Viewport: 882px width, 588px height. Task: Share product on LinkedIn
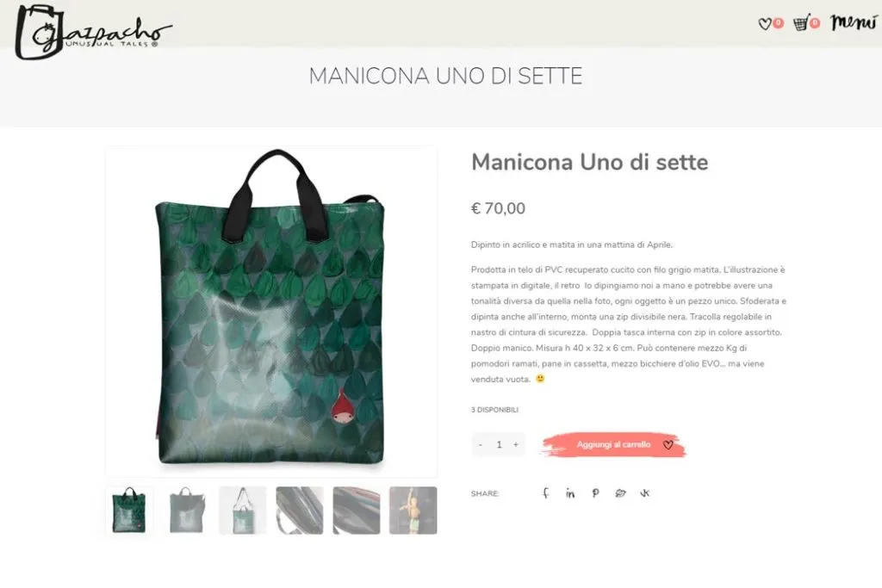pos(570,493)
